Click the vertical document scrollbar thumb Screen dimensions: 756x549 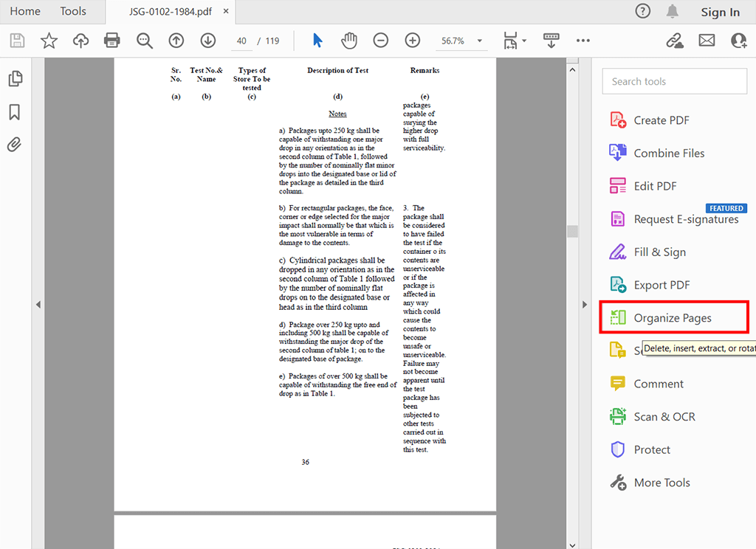point(571,232)
